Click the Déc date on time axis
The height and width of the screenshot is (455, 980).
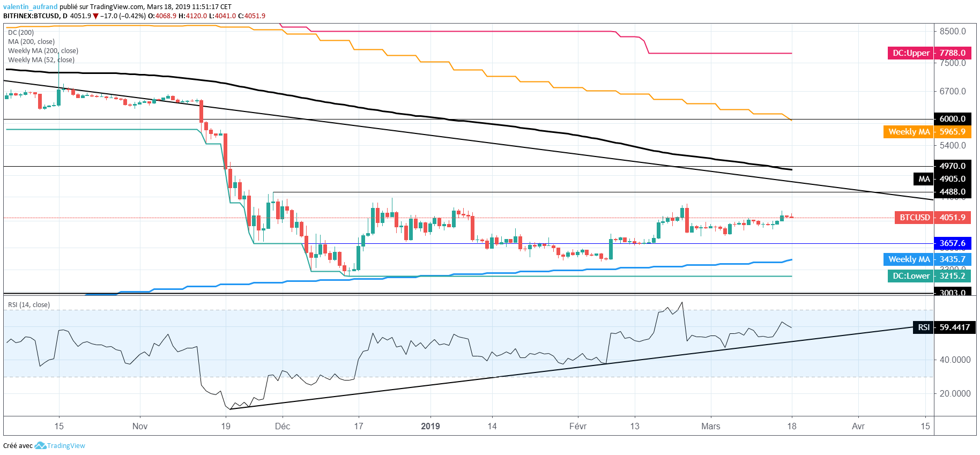point(283,427)
